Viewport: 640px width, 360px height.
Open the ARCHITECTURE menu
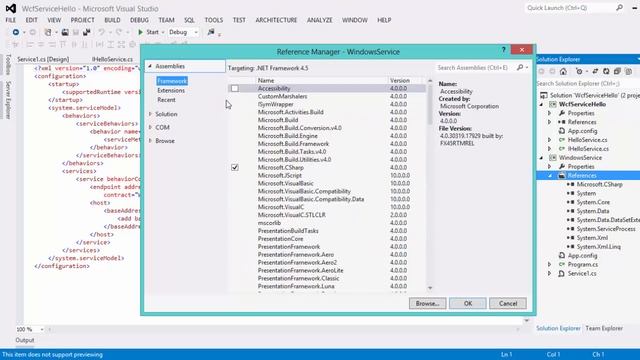pyautogui.click(x=276, y=20)
